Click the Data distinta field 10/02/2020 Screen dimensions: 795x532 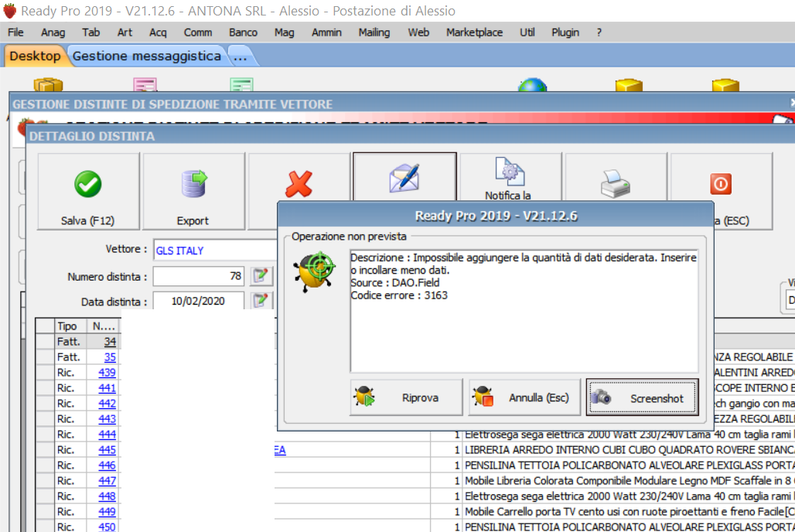(198, 301)
